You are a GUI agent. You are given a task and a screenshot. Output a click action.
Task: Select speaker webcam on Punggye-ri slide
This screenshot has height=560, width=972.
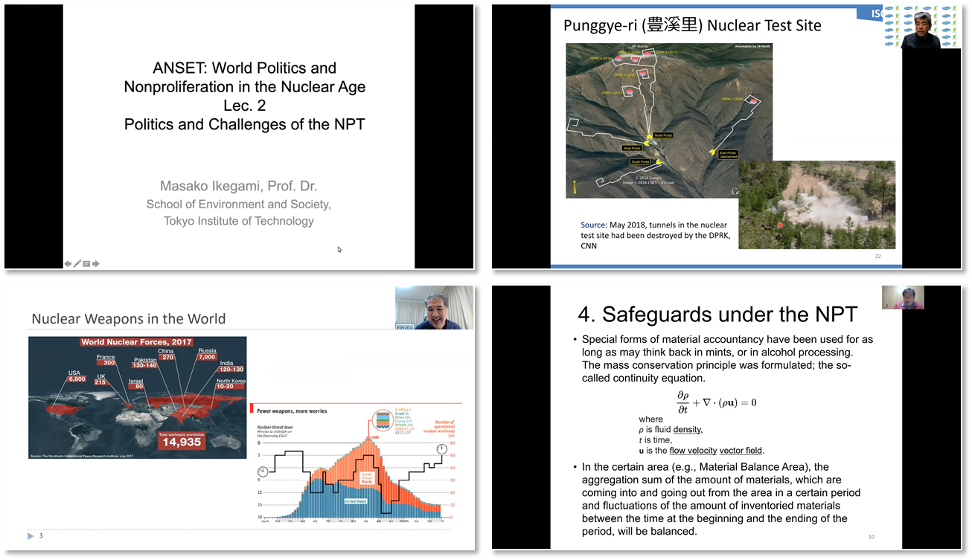(x=923, y=28)
